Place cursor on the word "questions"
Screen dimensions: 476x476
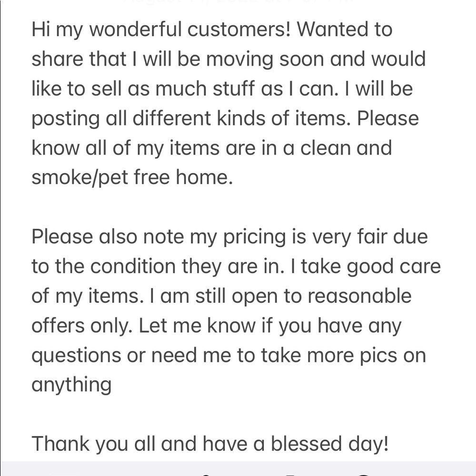(76, 356)
